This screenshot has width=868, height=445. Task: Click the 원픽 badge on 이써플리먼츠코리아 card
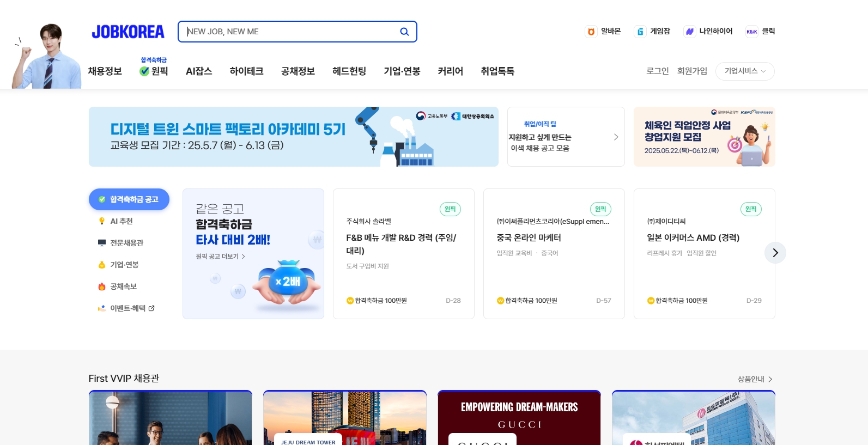click(x=600, y=209)
